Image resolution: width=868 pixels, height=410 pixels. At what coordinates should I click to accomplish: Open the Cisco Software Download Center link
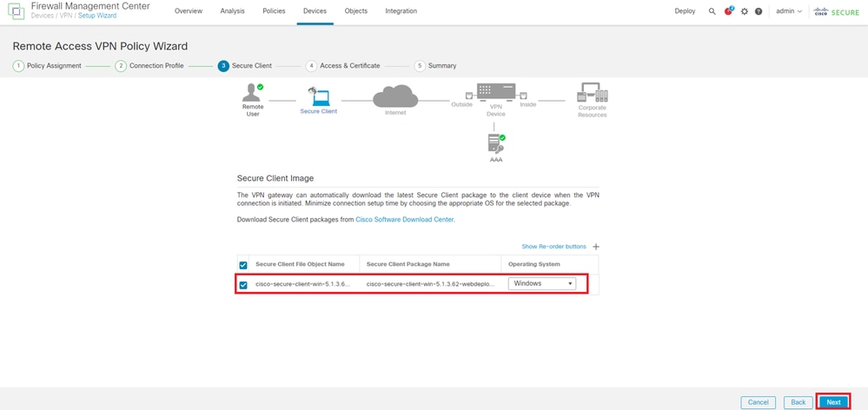coord(405,220)
